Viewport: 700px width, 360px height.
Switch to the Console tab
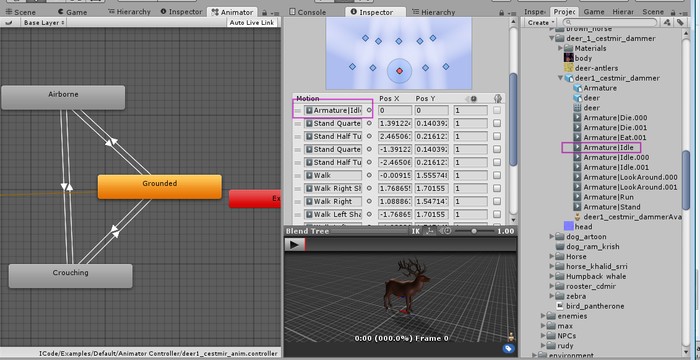tap(308, 12)
